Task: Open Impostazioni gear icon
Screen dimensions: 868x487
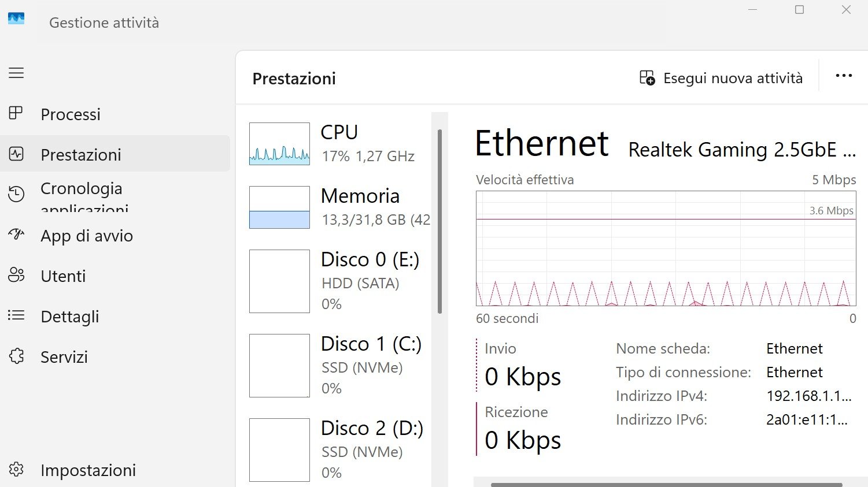Action: 16,469
